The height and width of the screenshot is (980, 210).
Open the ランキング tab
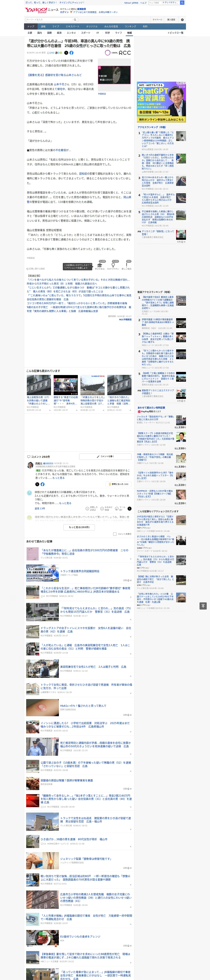(130, 27)
